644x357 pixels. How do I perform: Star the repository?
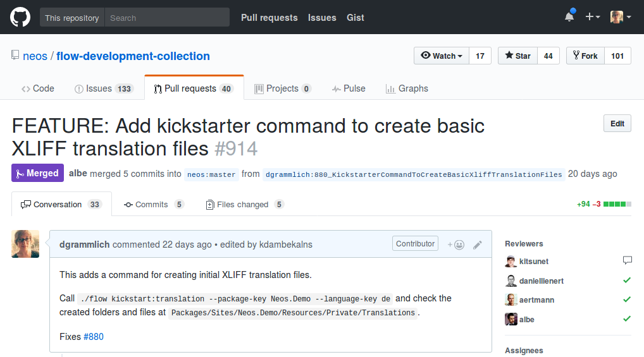(517, 56)
